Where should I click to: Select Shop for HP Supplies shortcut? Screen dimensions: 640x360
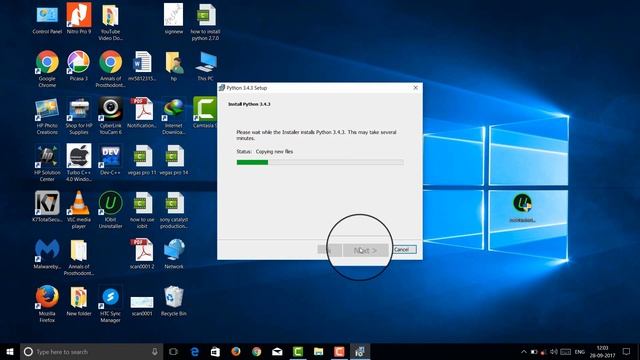[x=79, y=116]
